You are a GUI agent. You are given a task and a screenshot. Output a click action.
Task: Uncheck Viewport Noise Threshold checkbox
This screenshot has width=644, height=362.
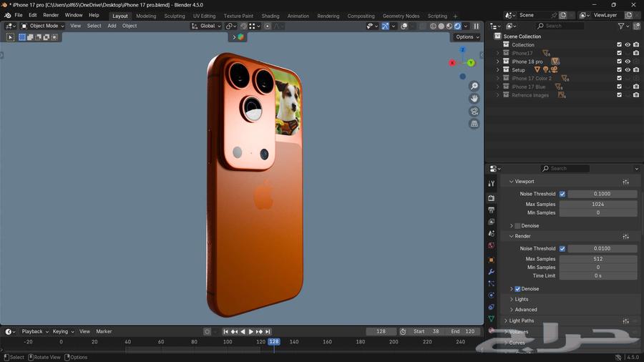tap(562, 194)
